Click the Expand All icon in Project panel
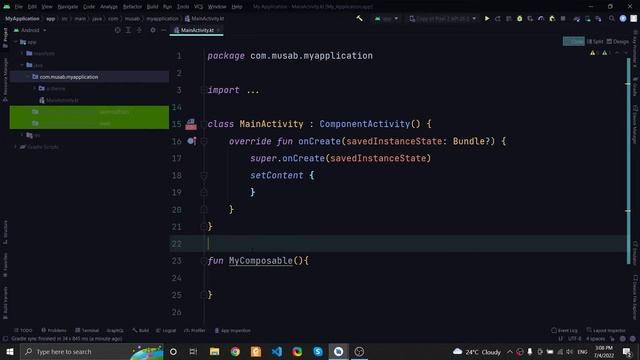 tap(128, 30)
